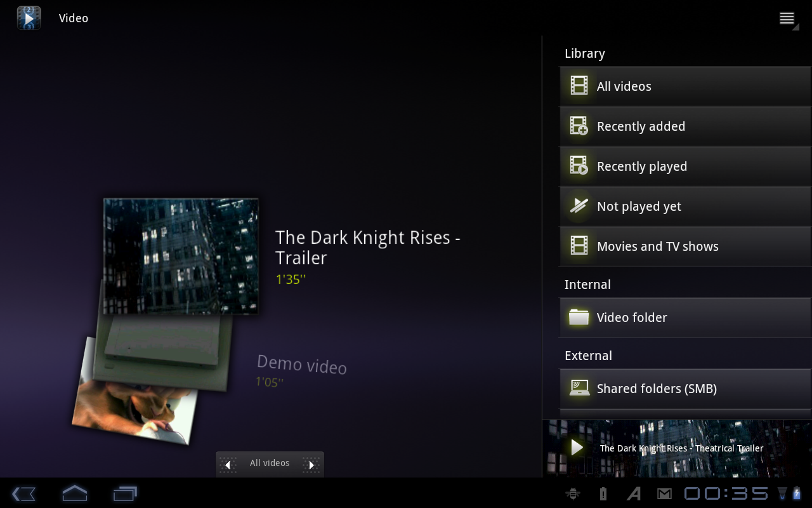The image size is (812, 508).
Task: Click the Recently added film icon
Action: pyautogui.click(x=579, y=126)
